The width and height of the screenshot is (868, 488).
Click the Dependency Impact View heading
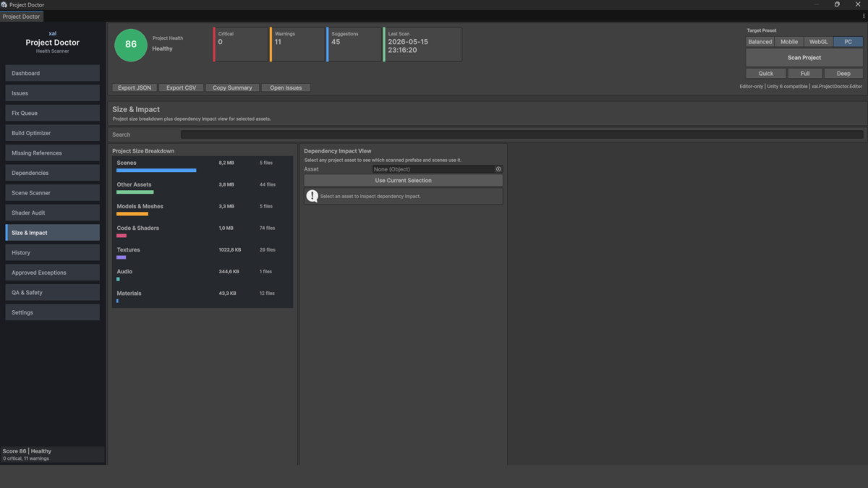coord(338,151)
